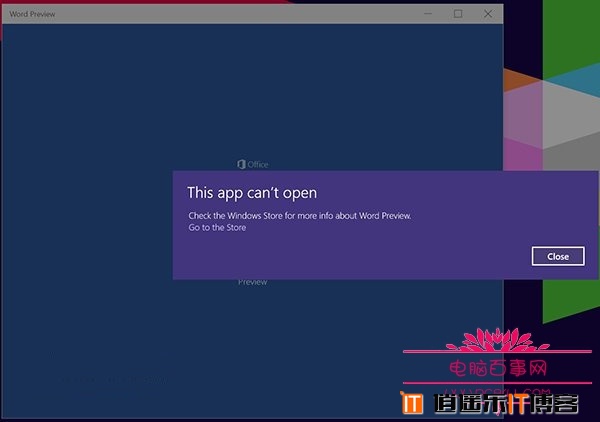Click the Word Preview title bar text
The width and height of the screenshot is (600, 422).
tap(32, 14)
